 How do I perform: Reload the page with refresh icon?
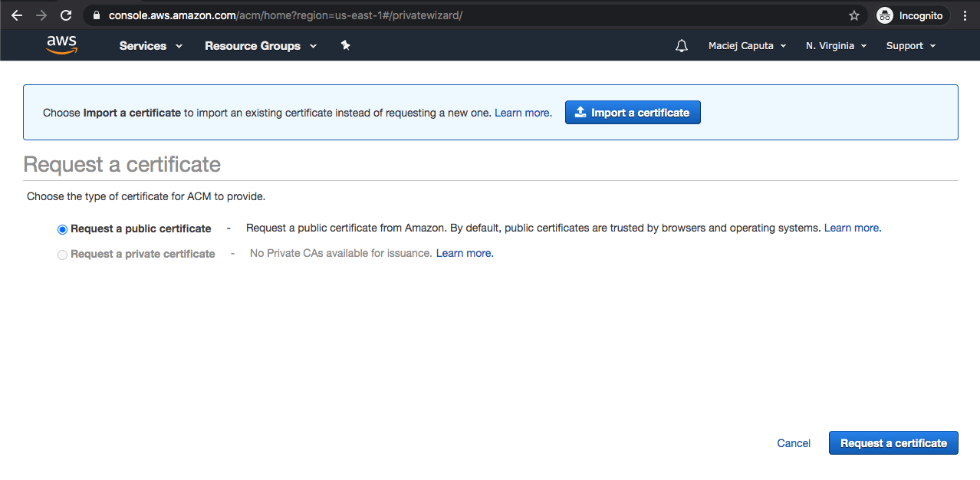tap(66, 15)
